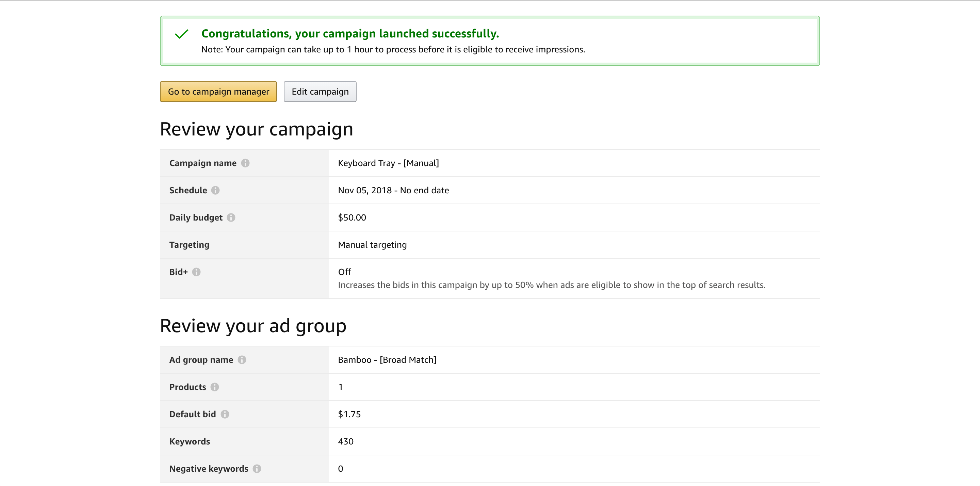980x486 pixels.
Task: Click the Keyboard Tray campaign name value
Action: point(388,163)
